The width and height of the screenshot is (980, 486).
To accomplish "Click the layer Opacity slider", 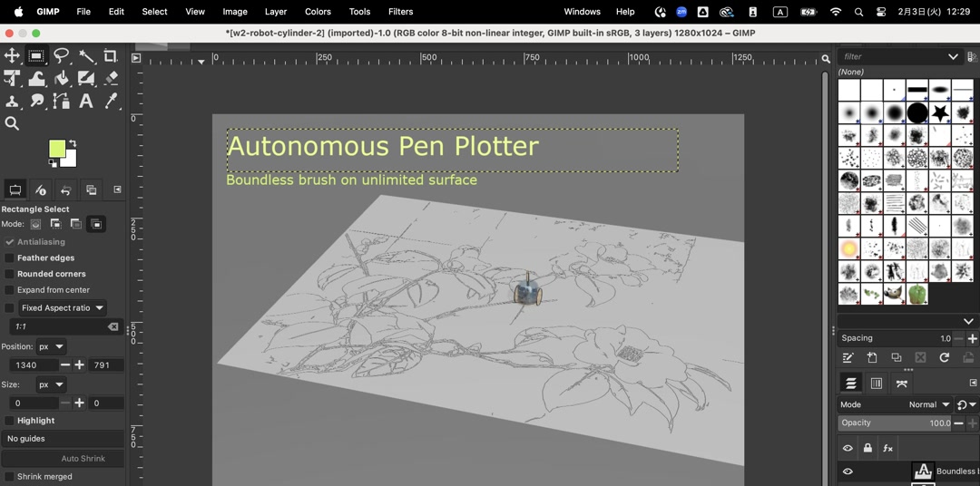I will click(x=895, y=423).
